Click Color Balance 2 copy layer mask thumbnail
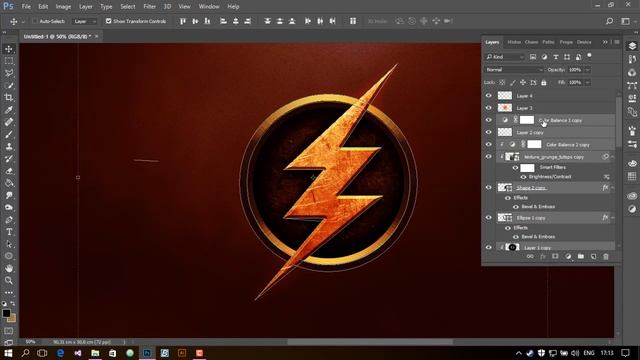Image resolution: width=640 pixels, height=360 pixels. tap(534, 144)
